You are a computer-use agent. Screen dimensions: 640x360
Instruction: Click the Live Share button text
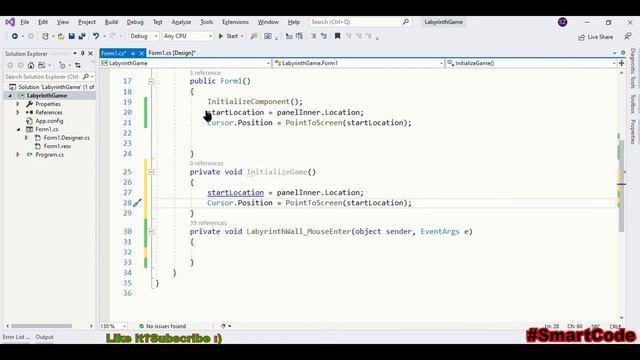[x=600, y=37]
